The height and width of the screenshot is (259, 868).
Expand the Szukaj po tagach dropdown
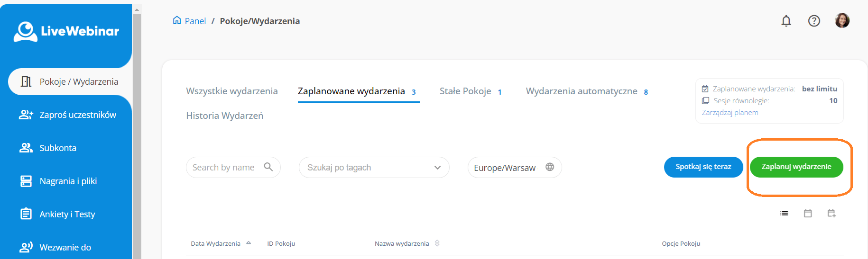click(x=437, y=168)
